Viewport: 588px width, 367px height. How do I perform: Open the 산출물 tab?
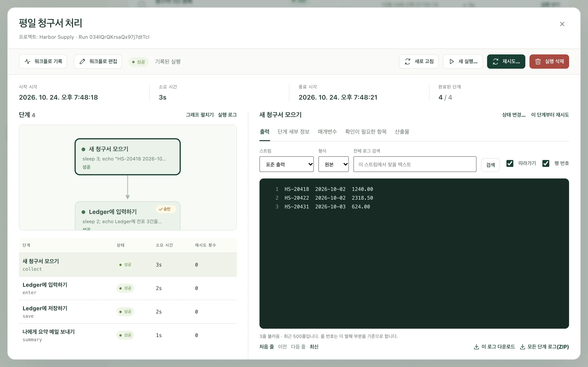tap(402, 132)
